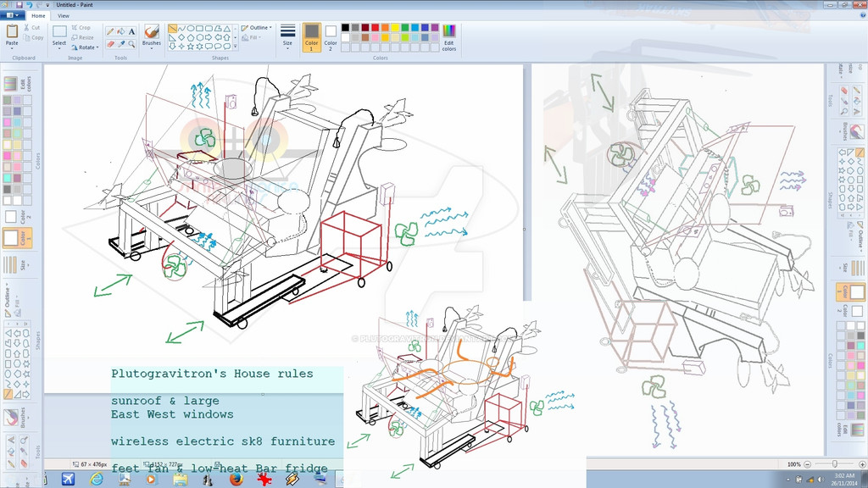Open the Rotate dropdown
The width and height of the screenshot is (868, 488).
(86, 47)
